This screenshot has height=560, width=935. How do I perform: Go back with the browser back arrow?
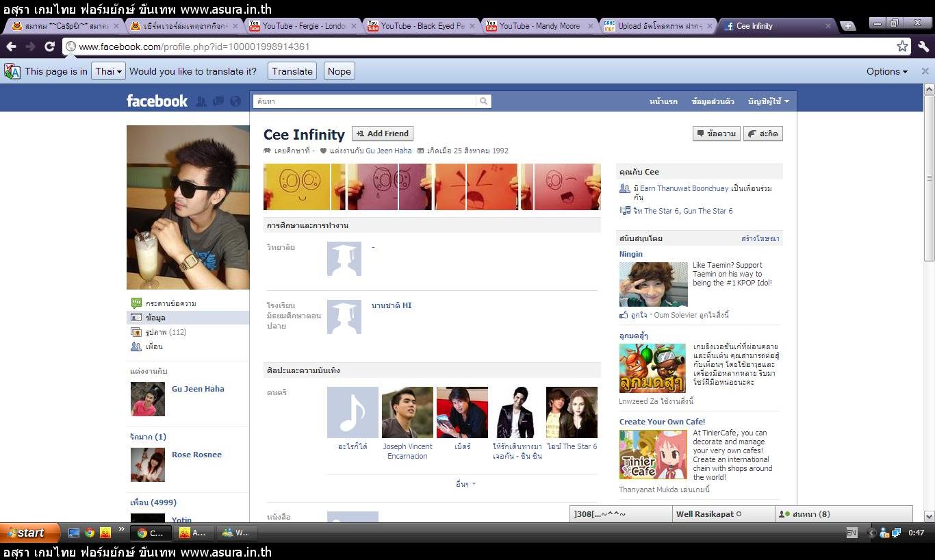[x=11, y=47]
